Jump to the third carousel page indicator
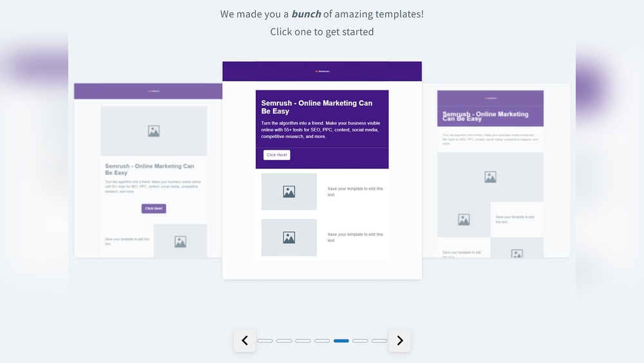The image size is (644, 363). click(x=303, y=341)
